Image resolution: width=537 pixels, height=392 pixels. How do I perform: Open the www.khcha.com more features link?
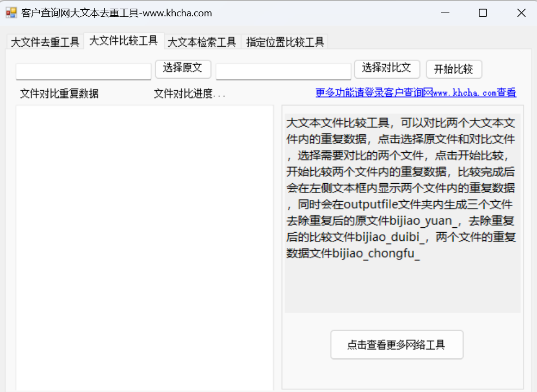pos(416,93)
